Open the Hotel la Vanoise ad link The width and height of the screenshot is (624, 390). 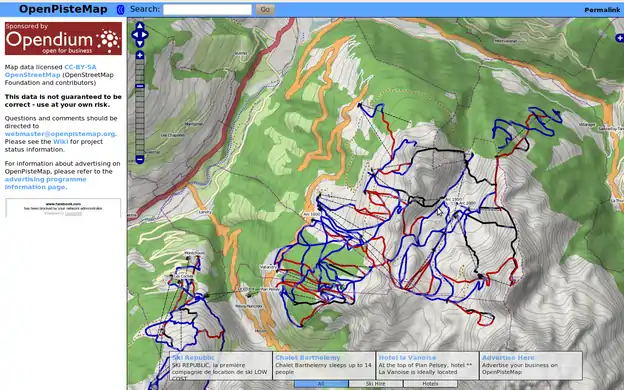tap(407, 358)
